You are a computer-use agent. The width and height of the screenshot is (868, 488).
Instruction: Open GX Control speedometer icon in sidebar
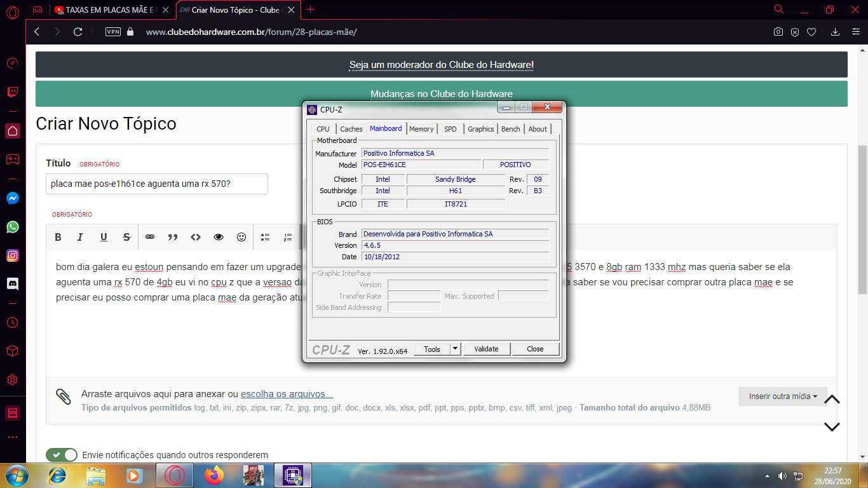13,64
